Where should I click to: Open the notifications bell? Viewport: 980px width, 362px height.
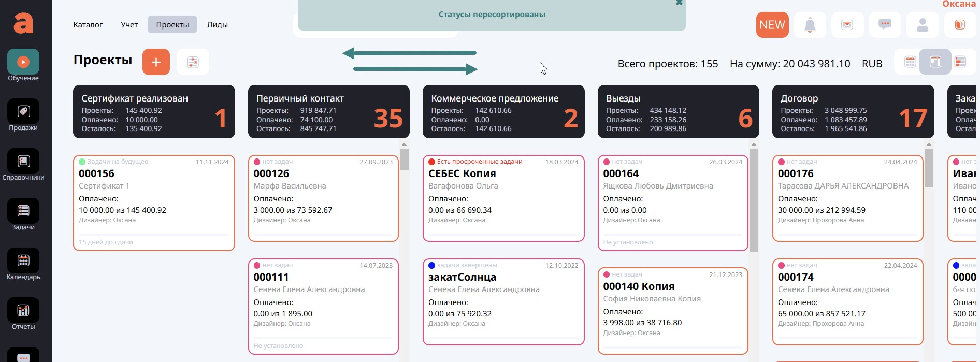pyautogui.click(x=810, y=25)
